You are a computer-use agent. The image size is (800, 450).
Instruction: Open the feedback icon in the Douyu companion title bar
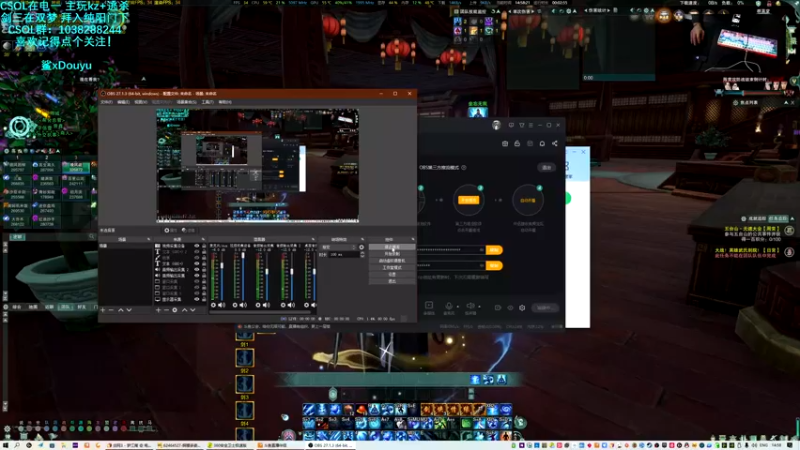pyautogui.click(x=511, y=125)
